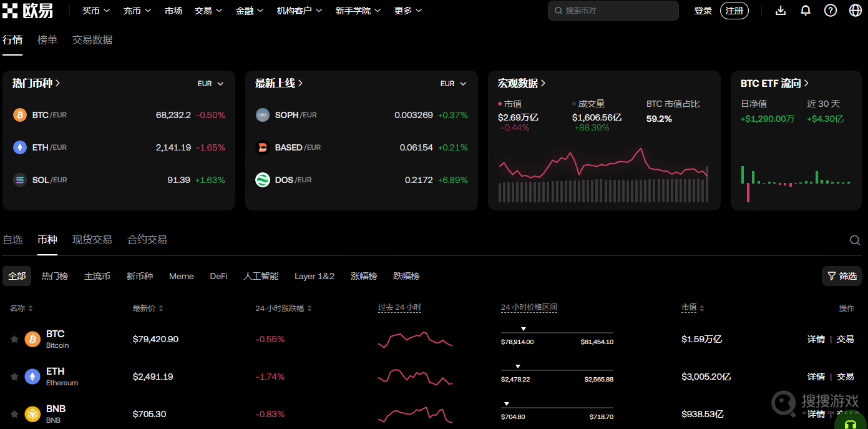
Task: Select the 主流币 filter
Action: 97,276
